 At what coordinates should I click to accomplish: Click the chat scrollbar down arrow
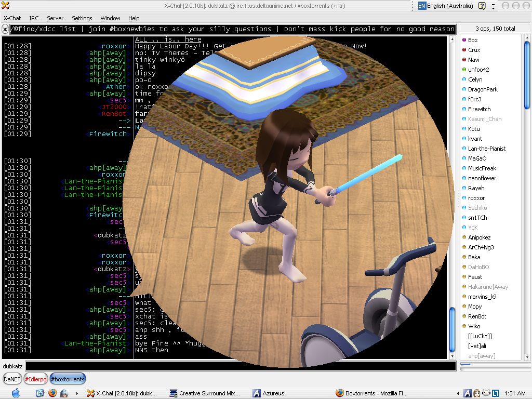tap(452, 355)
